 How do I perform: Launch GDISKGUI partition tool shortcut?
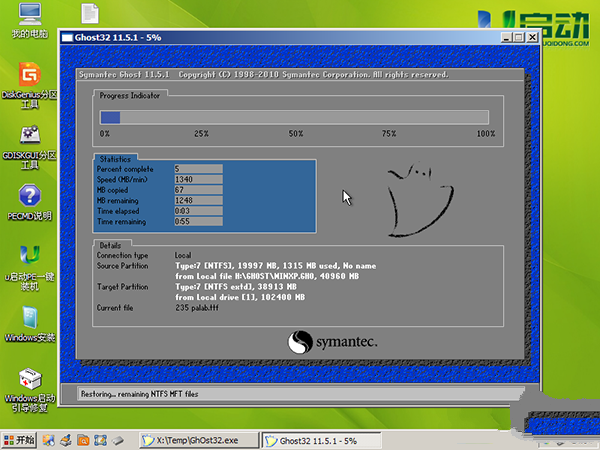(x=29, y=139)
